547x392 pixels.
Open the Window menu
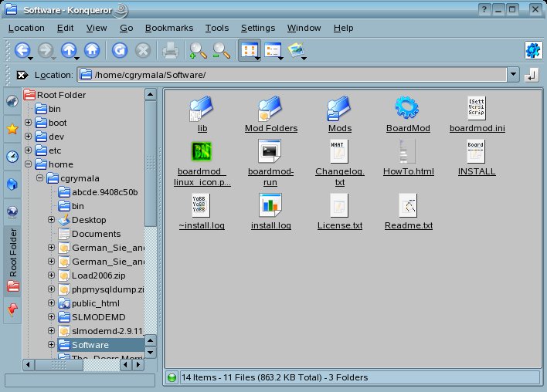[304, 29]
